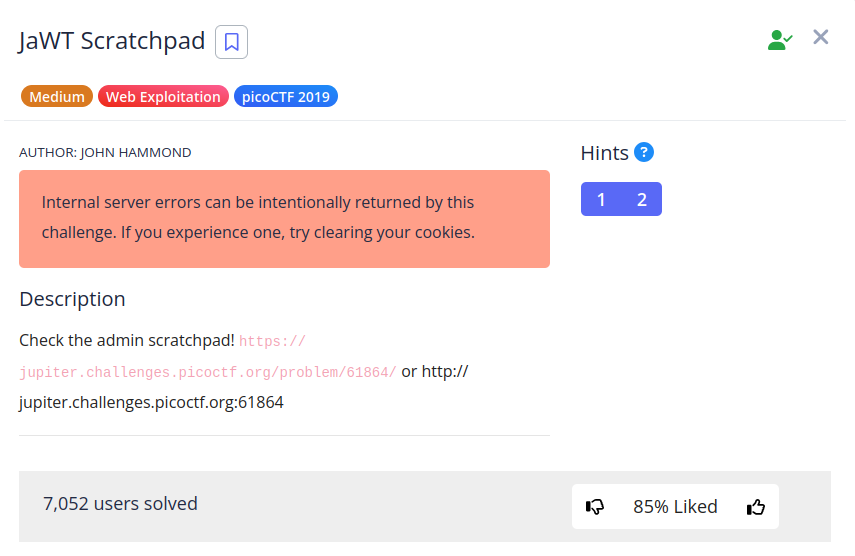Bookmark the JaWT Scratchpad challenge
This screenshot has width=855, height=556.
pyautogui.click(x=231, y=42)
